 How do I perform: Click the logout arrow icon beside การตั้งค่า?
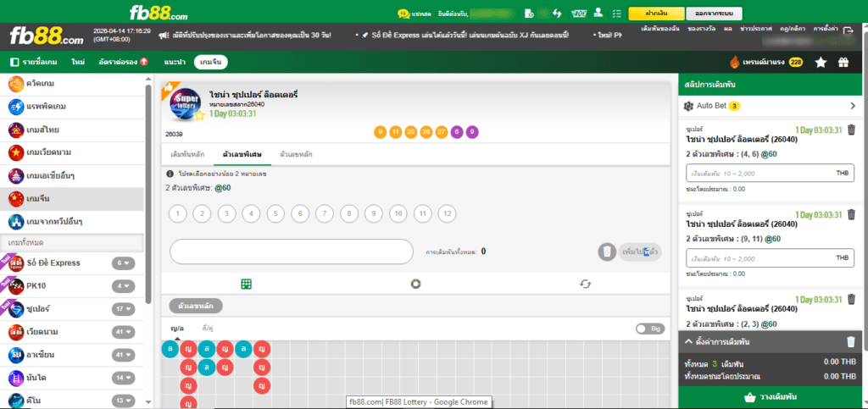848,31
